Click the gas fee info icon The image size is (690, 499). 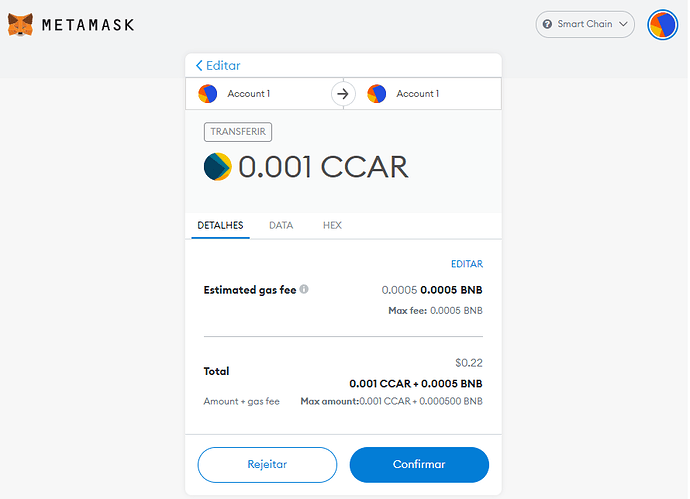[x=304, y=290]
